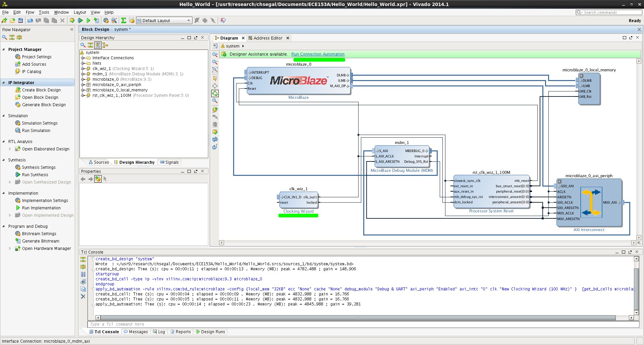
Task: Switch to the Address Editor tab
Action: [x=268, y=38]
